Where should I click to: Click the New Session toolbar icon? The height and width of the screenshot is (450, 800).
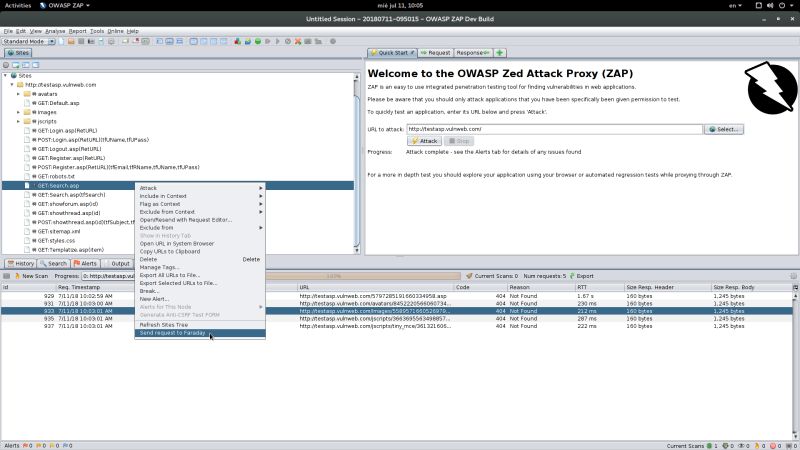[x=61, y=41]
